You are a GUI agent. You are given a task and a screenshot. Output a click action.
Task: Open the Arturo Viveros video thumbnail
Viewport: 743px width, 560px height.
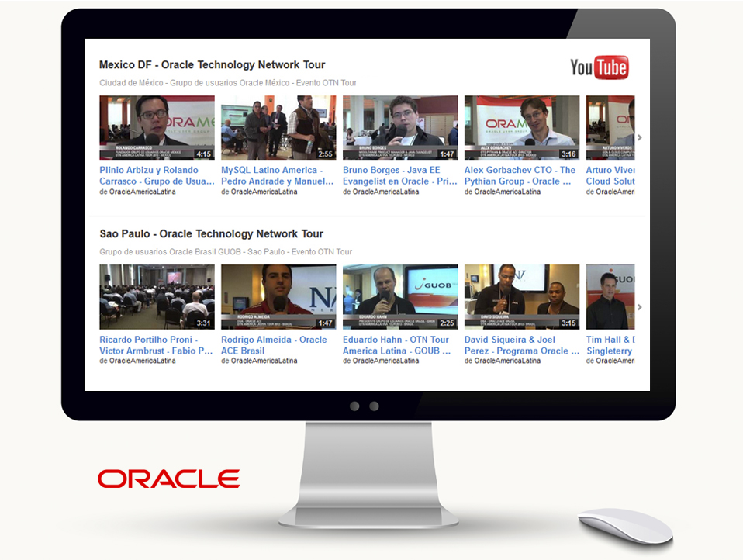[x=610, y=127]
